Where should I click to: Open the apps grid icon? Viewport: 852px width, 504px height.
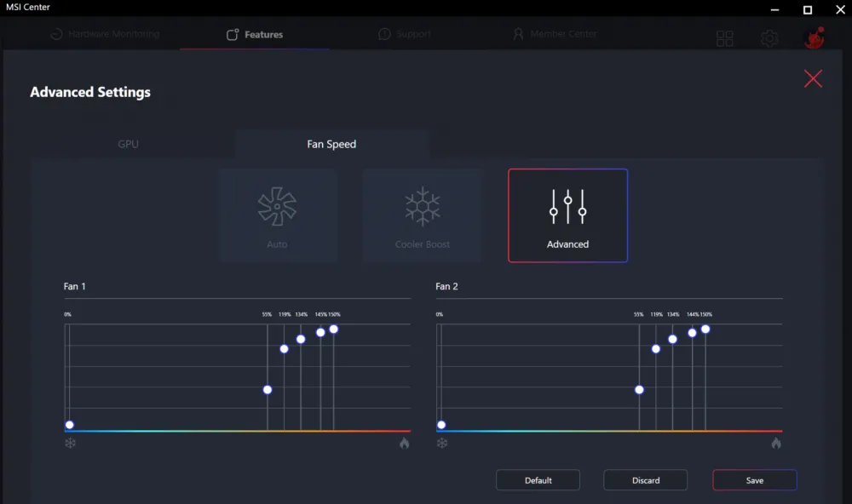pyautogui.click(x=725, y=38)
